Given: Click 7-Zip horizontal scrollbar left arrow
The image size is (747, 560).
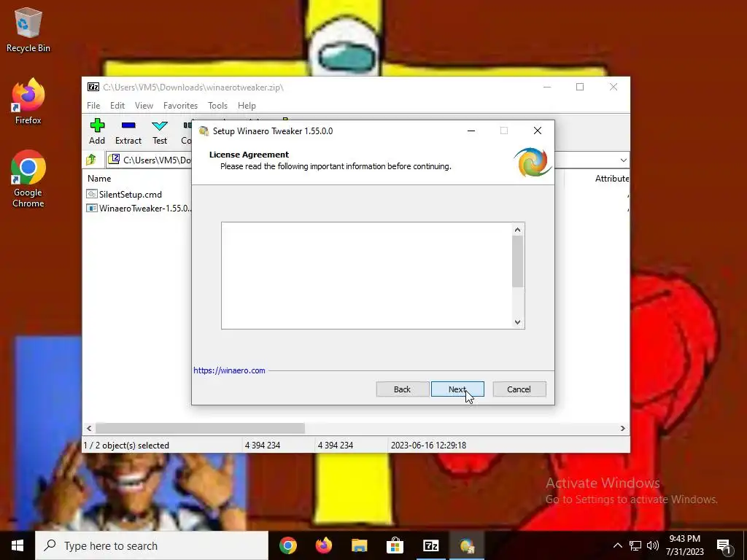Looking at the screenshot, I should pyautogui.click(x=89, y=429).
